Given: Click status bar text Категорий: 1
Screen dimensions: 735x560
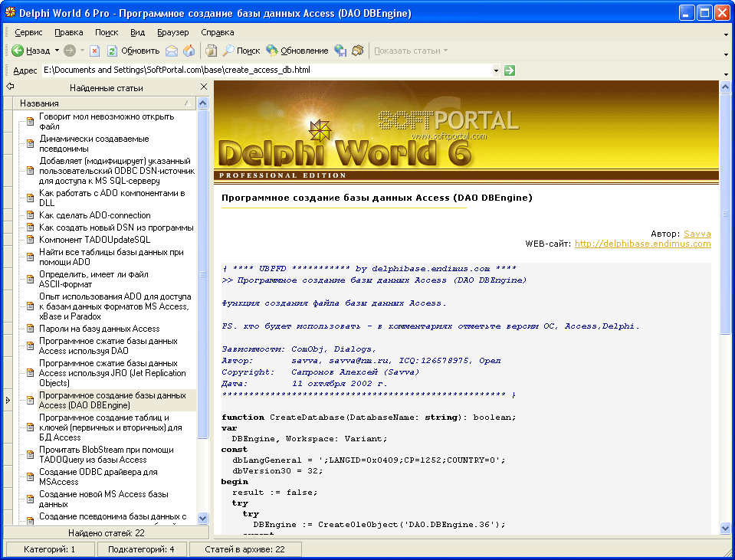Looking at the screenshot, I should point(49,549).
